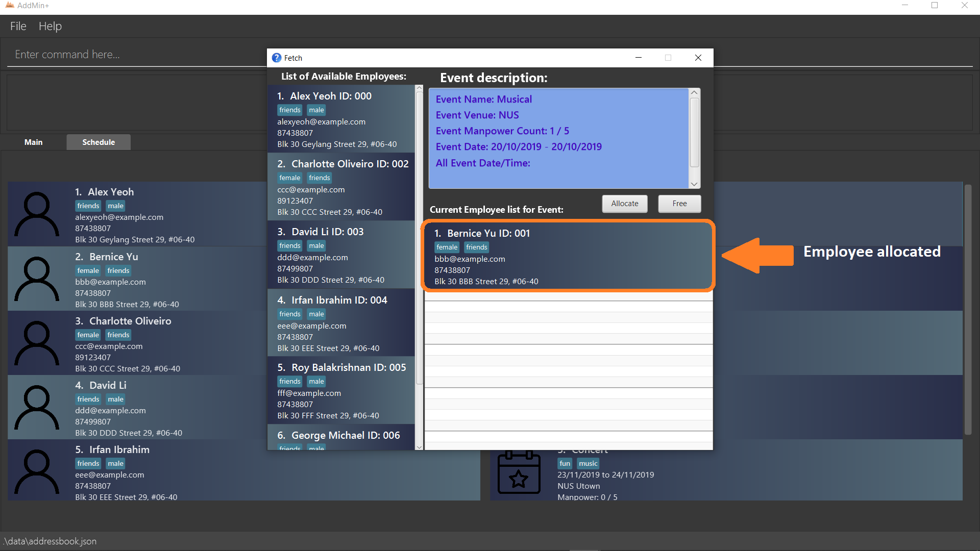This screenshot has height=551, width=980.
Task: Click Bernice Yu's avatar icon in main list
Action: (x=37, y=279)
